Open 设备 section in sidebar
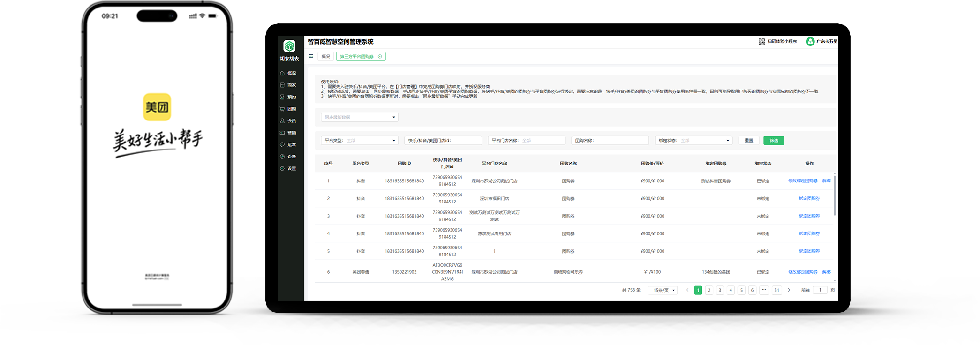 [288, 157]
